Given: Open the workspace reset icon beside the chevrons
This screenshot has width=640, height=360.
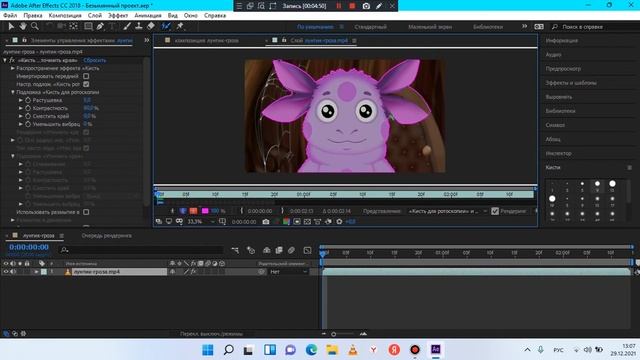Looking at the screenshot, I should tap(539, 27).
